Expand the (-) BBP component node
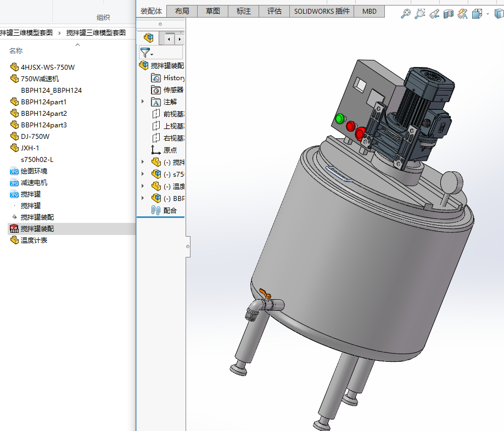 tap(143, 198)
